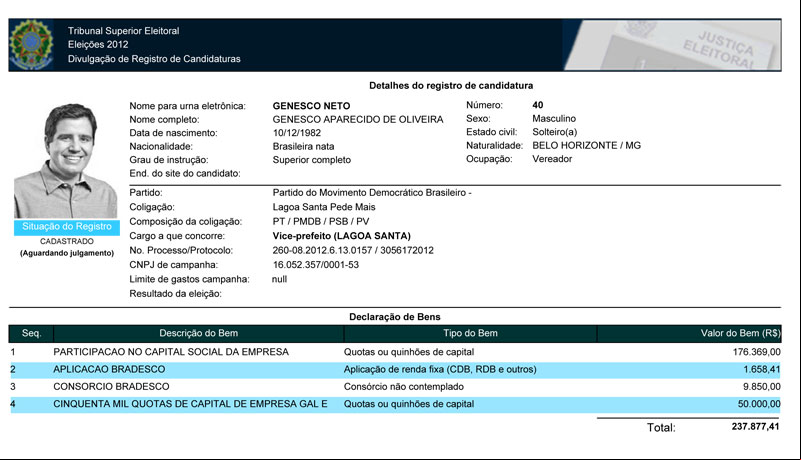Click the total 237.877,41
Image resolution: width=801 pixels, height=460 pixels.
[756, 426]
